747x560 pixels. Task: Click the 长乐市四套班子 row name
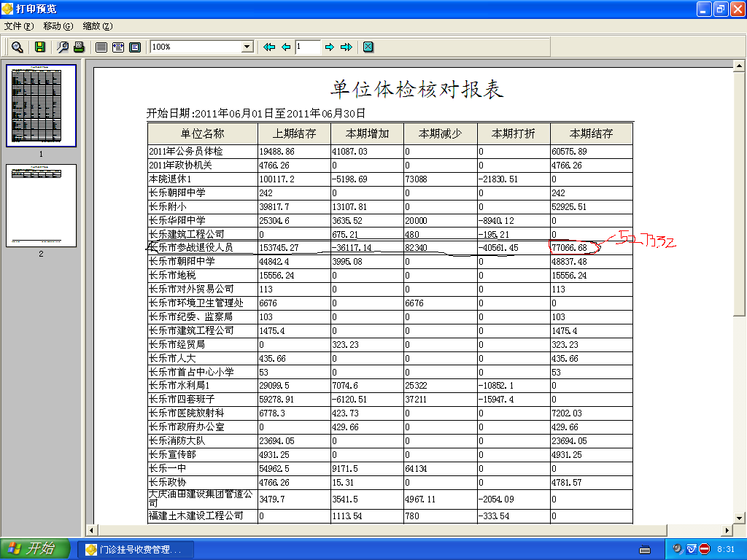(x=182, y=399)
